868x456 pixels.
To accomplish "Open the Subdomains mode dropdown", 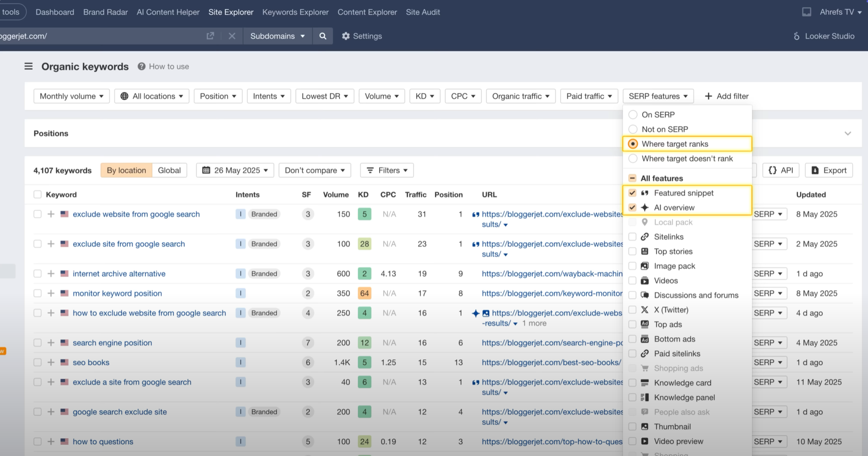I will pos(277,36).
